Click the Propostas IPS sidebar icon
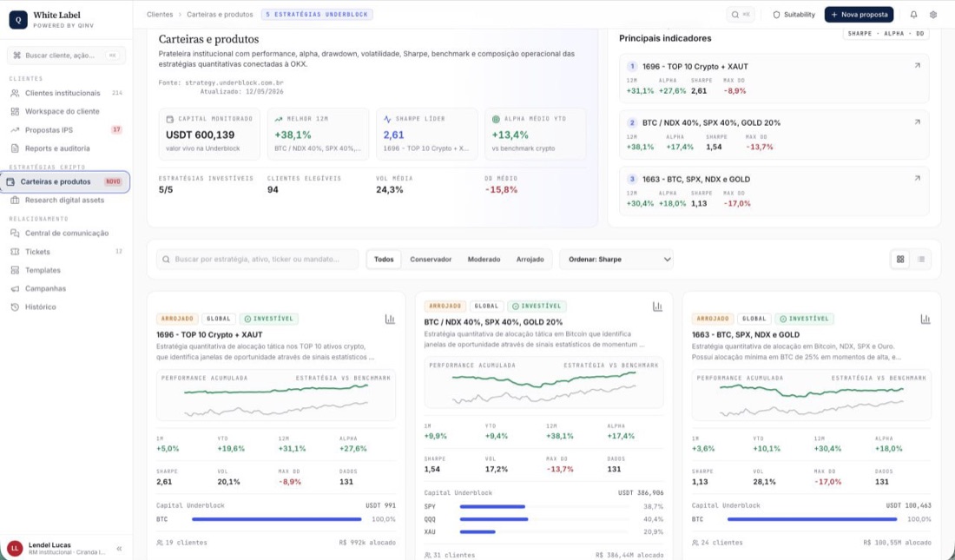Viewport: 955px width, 560px height. (16, 129)
